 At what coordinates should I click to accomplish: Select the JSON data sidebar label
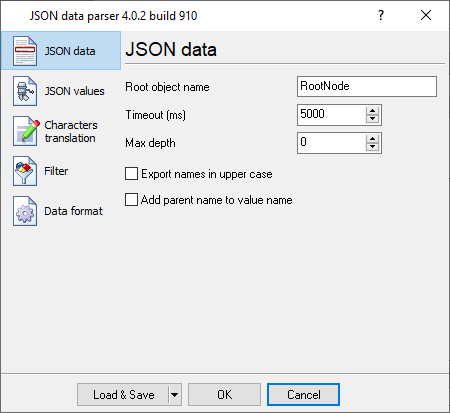tap(70, 51)
